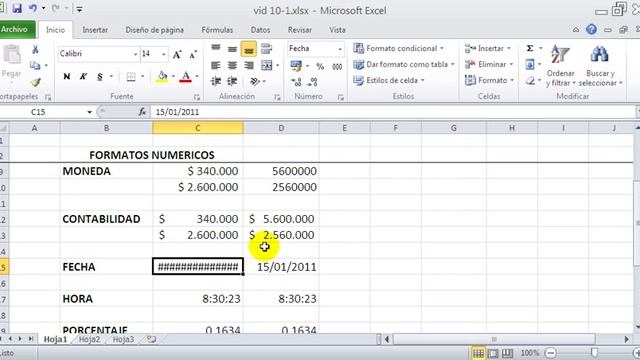The height and width of the screenshot is (360, 640).
Task: Click the zoom slider handle
Action: coord(594,353)
